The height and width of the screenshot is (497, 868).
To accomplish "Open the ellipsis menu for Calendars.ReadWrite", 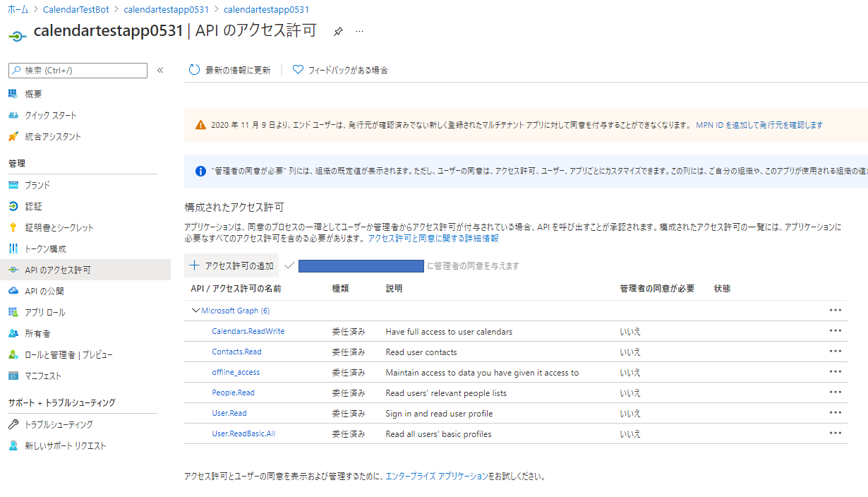I will (x=836, y=330).
